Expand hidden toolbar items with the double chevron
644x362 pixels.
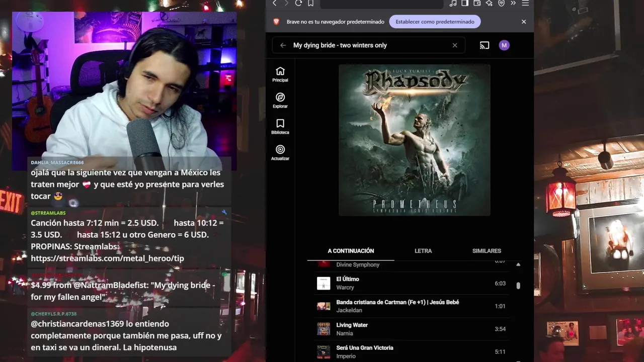pyautogui.click(x=513, y=3)
